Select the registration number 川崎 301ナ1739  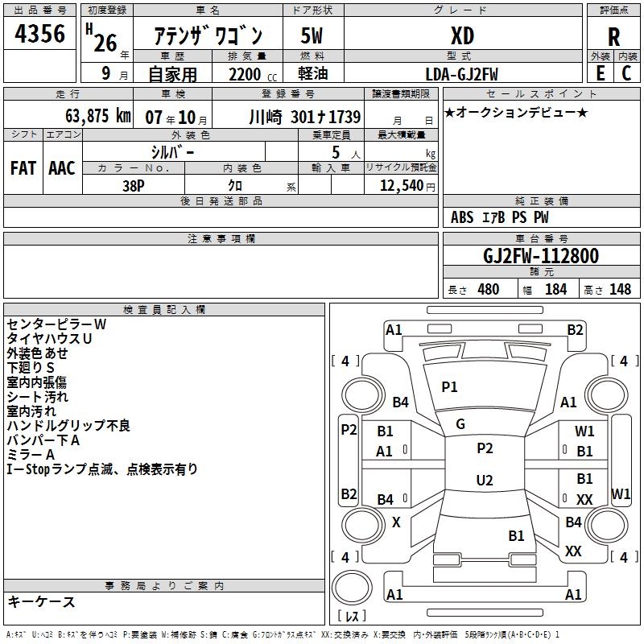click(x=305, y=117)
